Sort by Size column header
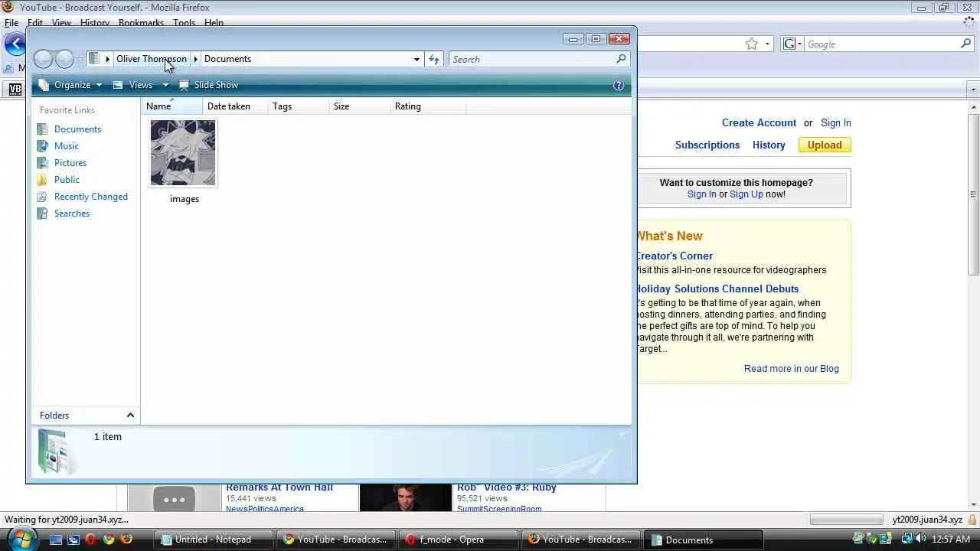980x551 pixels. pyautogui.click(x=360, y=106)
